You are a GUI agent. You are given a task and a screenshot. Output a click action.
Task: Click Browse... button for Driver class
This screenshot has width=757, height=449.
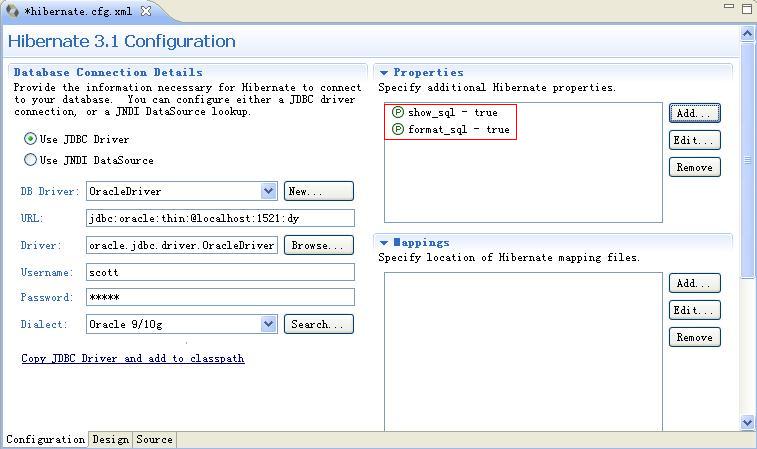coord(319,245)
